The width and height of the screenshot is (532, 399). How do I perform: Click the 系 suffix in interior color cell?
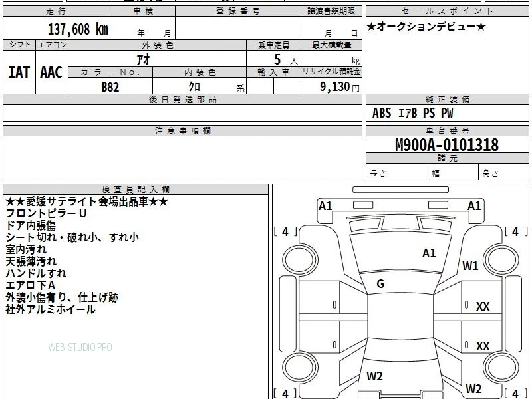pyautogui.click(x=241, y=88)
